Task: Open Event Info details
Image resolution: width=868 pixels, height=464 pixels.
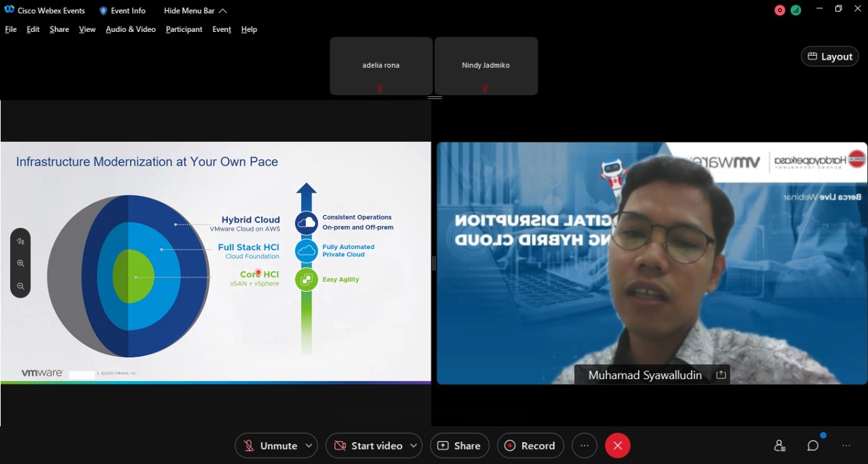Action: 123,11
